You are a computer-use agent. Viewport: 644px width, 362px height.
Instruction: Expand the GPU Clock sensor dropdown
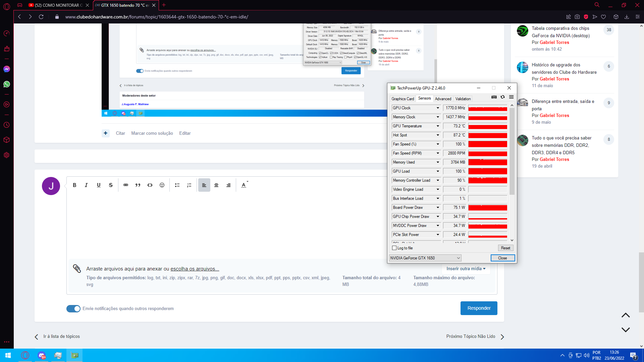tap(438, 108)
